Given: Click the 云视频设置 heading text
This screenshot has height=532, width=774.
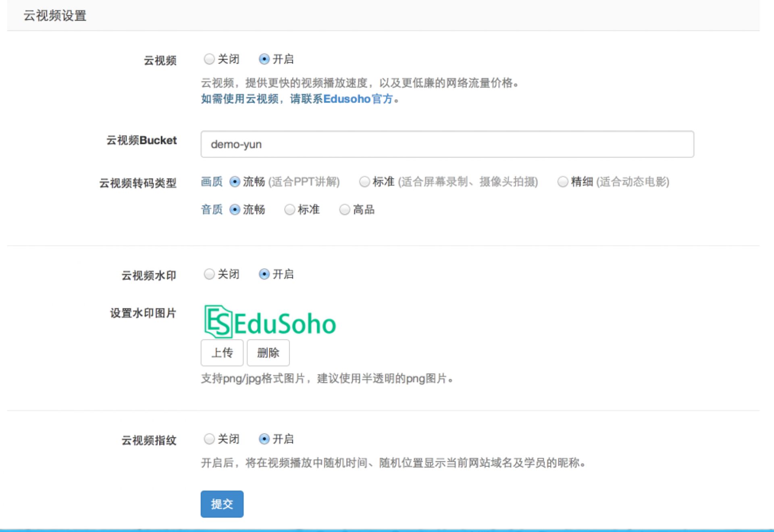Looking at the screenshot, I should (55, 16).
